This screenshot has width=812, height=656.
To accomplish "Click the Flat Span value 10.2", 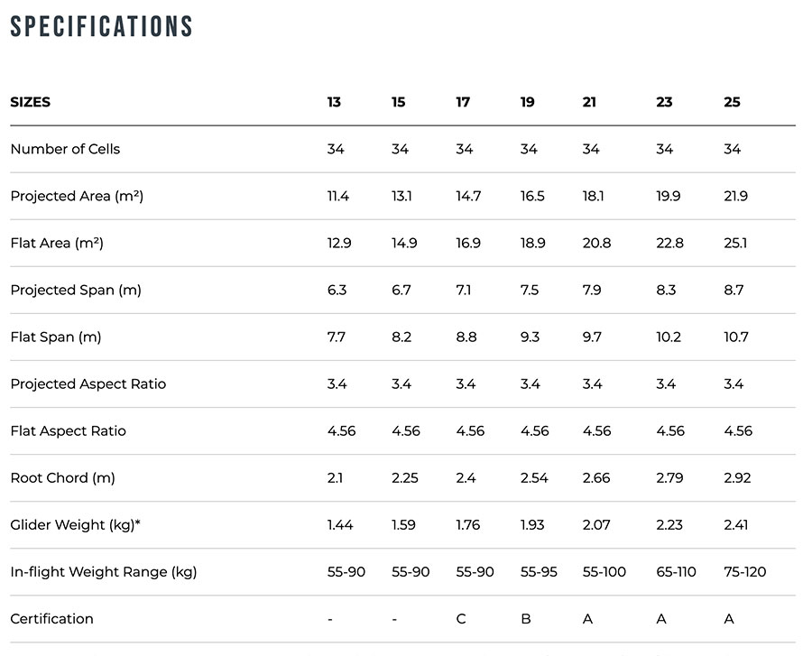I will pos(669,337).
